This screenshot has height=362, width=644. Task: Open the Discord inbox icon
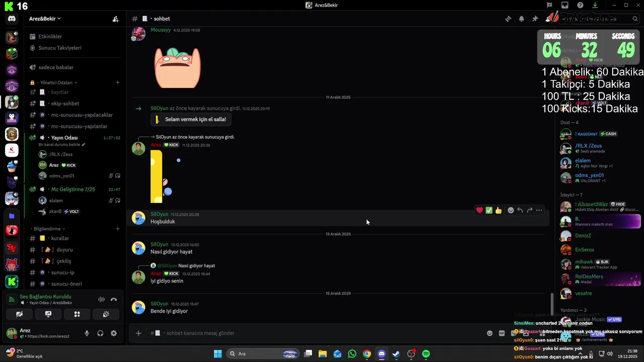coord(565,5)
